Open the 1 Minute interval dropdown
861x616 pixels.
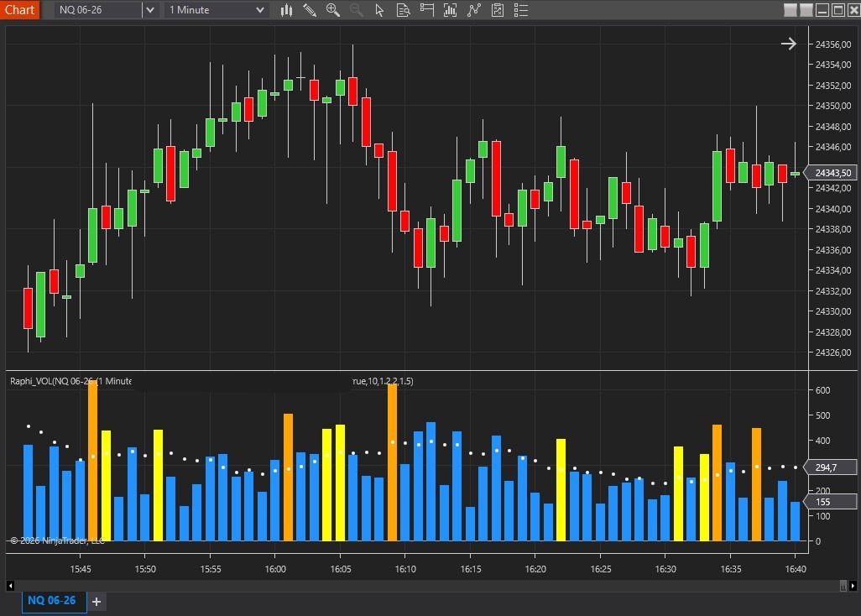pos(217,10)
